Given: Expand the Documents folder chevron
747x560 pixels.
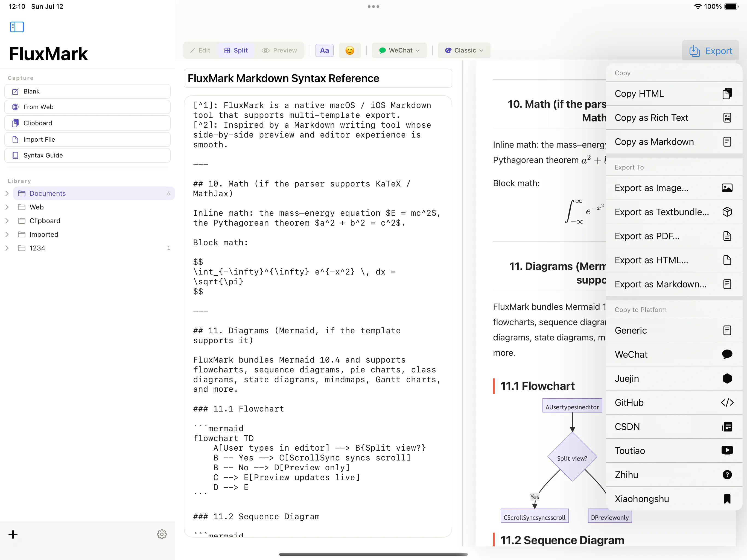Looking at the screenshot, I should [7, 194].
